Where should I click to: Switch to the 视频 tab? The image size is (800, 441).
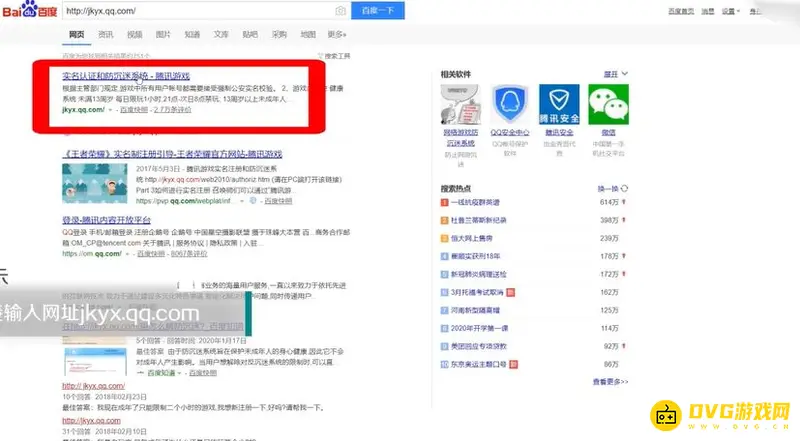[x=135, y=34]
